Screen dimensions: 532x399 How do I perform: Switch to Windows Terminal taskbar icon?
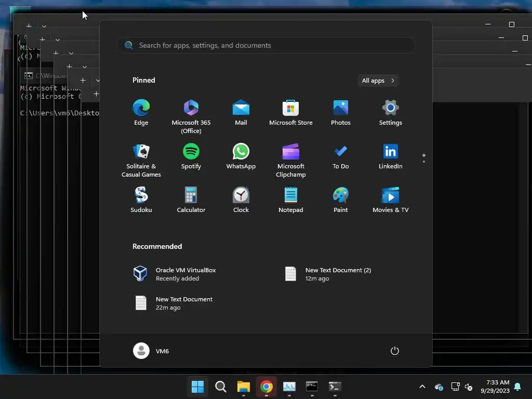point(335,387)
